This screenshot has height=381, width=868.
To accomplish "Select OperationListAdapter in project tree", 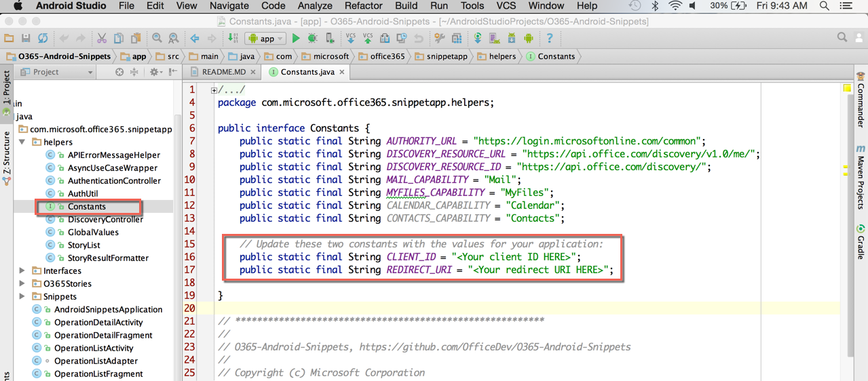I will pos(96,361).
